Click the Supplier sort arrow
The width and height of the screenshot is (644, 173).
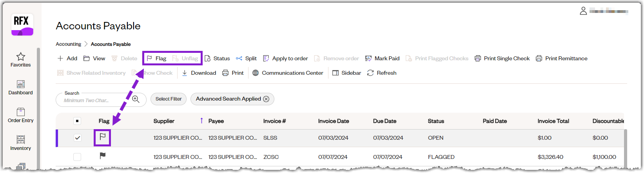(x=201, y=121)
